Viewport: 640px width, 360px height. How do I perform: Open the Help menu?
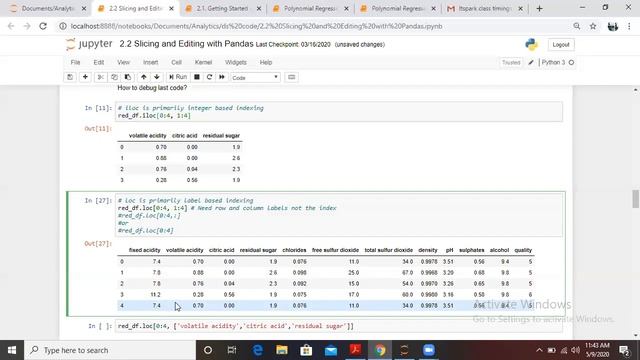tap(266, 62)
